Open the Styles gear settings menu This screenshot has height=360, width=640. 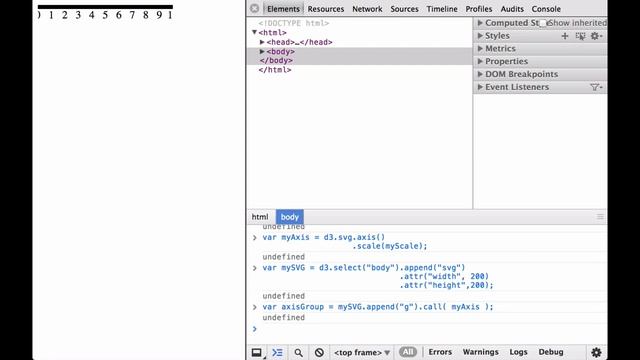[x=596, y=36]
